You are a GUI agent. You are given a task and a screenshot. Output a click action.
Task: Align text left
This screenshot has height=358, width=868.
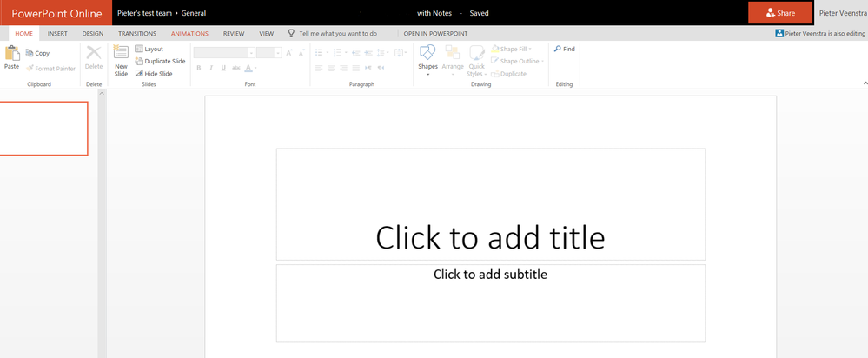click(319, 68)
